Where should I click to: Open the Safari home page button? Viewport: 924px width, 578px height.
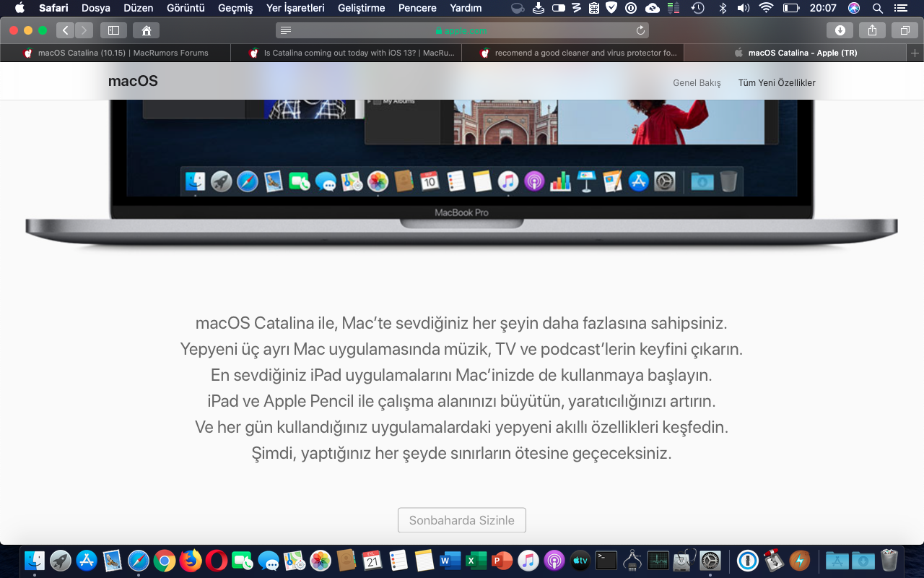[147, 30]
